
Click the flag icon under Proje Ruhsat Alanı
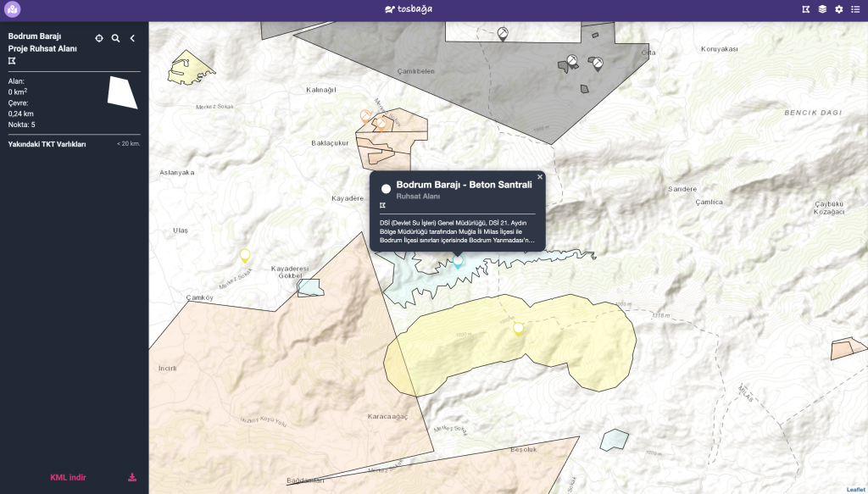[x=12, y=61]
